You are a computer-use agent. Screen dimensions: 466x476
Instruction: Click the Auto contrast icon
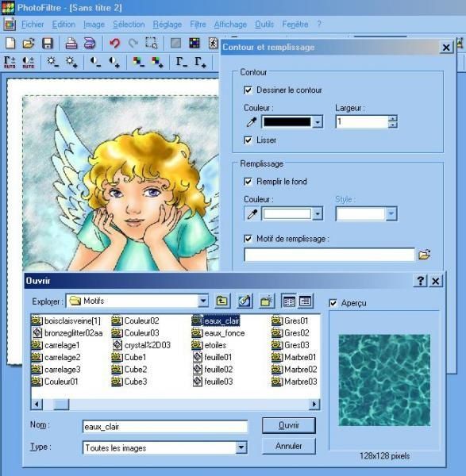click(29, 62)
